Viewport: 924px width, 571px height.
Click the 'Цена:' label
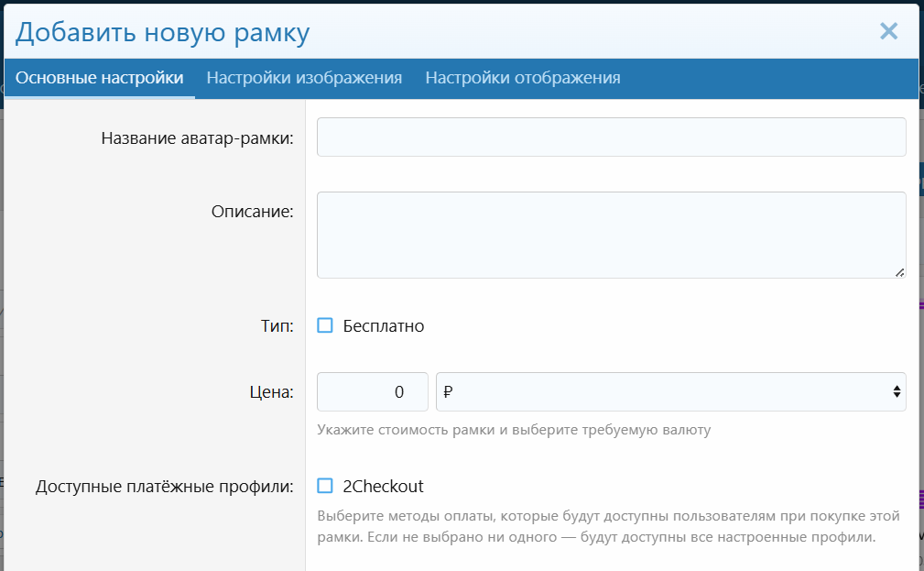pos(272,391)
